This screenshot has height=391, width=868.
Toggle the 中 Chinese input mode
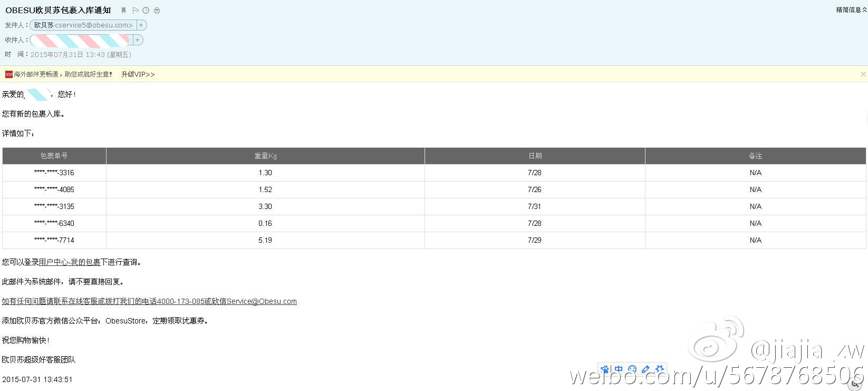point(619,369)
